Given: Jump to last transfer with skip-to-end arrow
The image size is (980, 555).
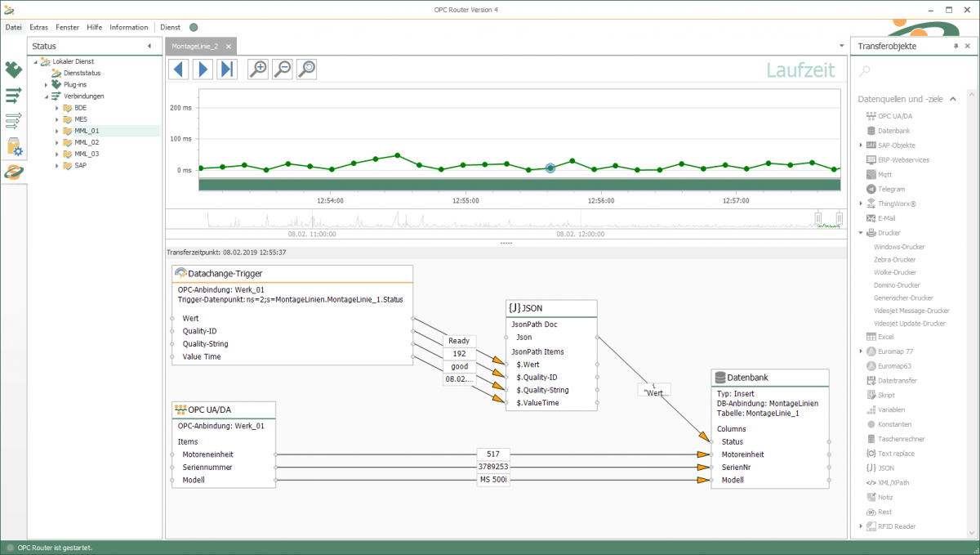Looking at the screenshot, I should [227, 69].
